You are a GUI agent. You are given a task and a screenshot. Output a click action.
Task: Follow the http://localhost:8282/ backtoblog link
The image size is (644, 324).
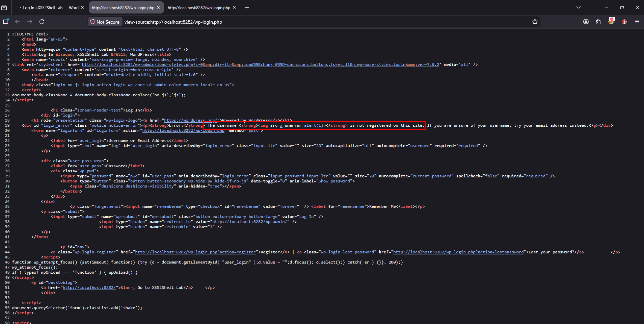pos(89,288)
